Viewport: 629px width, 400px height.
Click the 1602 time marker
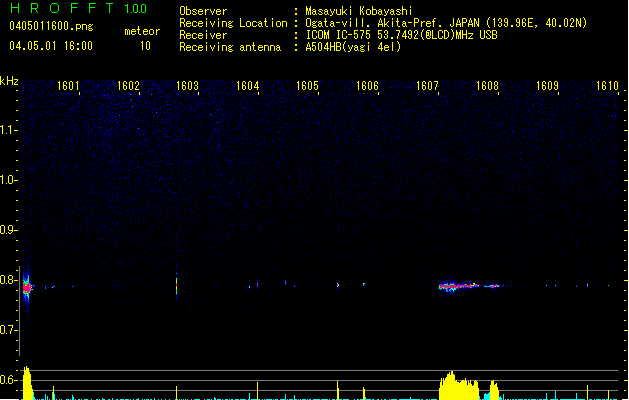coord(128,86)
